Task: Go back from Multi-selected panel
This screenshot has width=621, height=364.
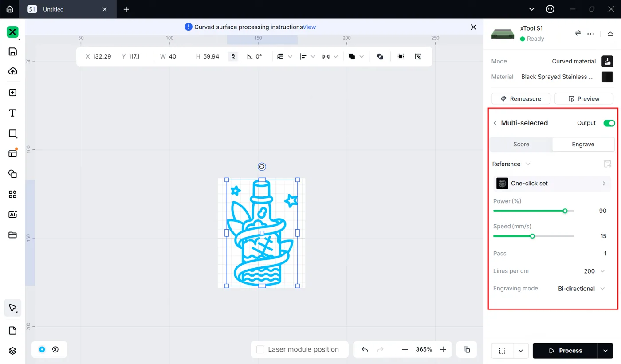Action: tap(495, 123)
